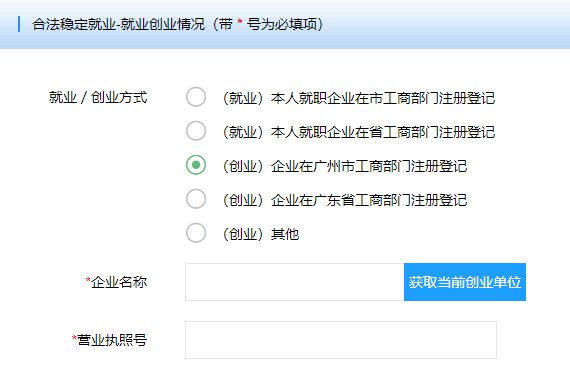Select radio for 就业 本人就职企业在市工商部门注册登记

[x=196, y=97]
